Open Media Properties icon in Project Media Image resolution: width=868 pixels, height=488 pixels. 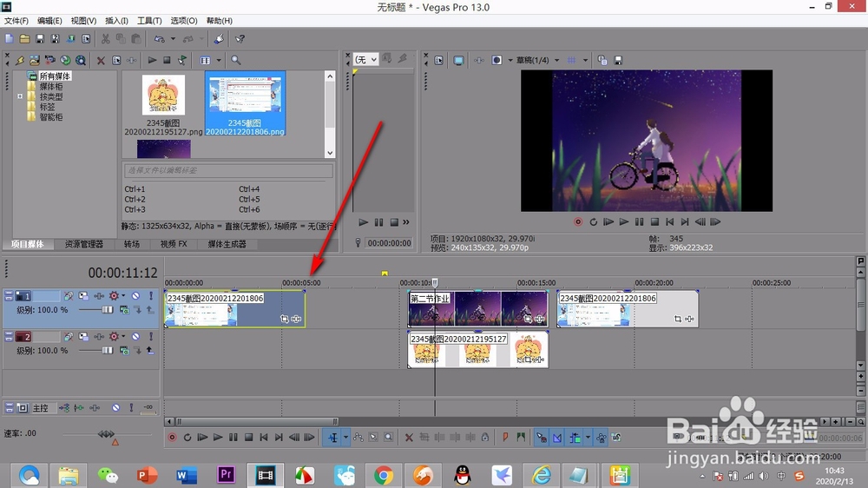click(x=116, y=61)
